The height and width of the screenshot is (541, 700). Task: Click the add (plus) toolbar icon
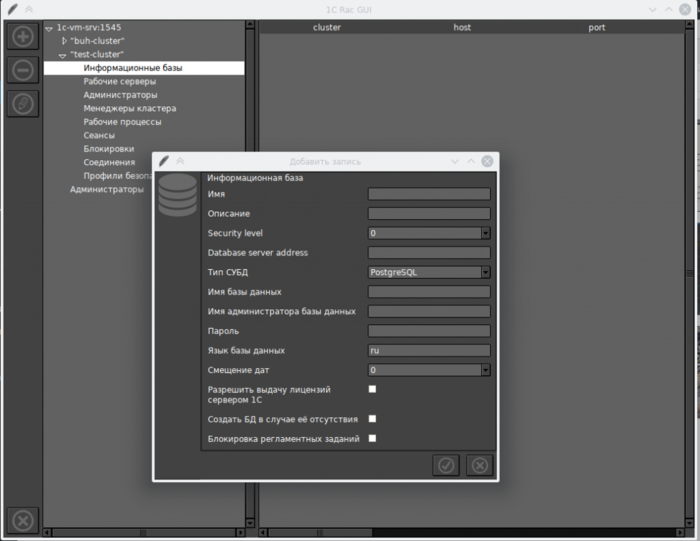[x=23, y=36]
